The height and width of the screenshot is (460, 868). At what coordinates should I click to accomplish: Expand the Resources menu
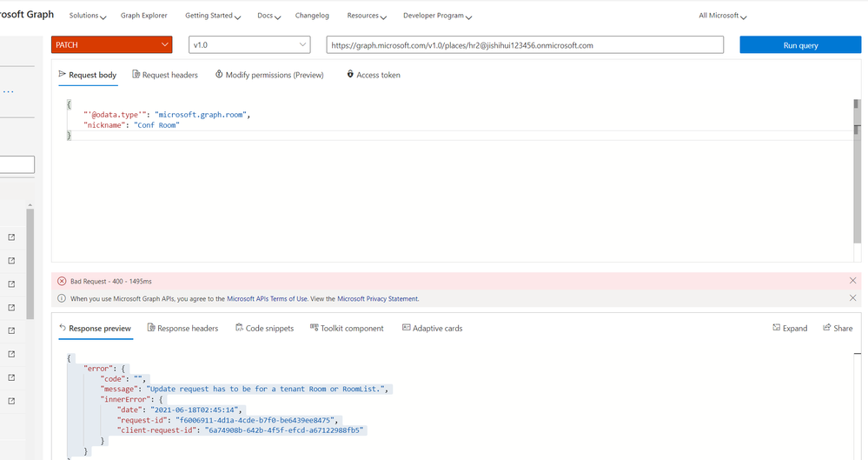pos(367,16)
